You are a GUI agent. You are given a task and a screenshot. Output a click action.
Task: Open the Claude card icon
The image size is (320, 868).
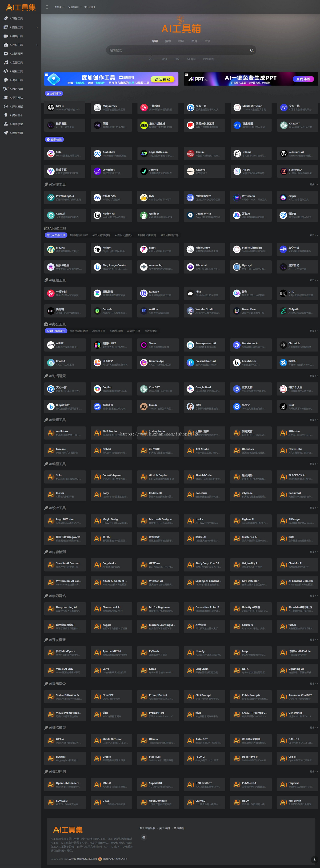[144, 407]
